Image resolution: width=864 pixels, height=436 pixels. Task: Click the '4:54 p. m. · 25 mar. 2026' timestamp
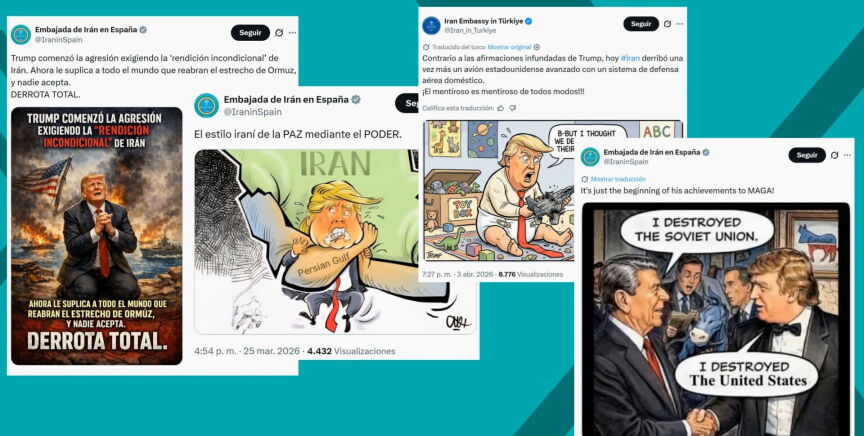point(247,351)
